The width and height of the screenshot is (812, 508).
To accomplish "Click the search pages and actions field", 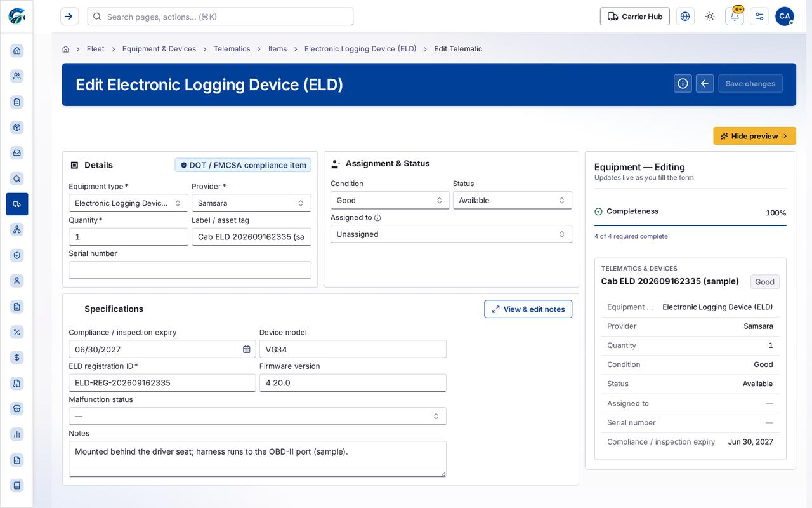I will pyautogui.click(x=220, y=17).
